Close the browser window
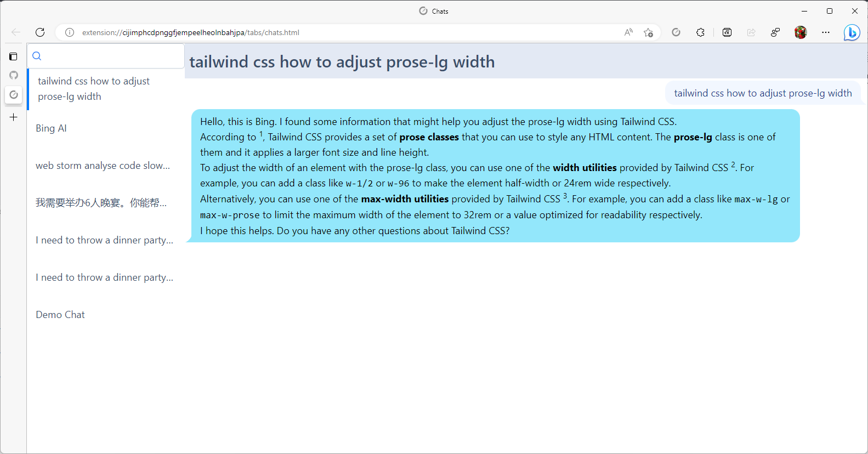 point(855,11)
